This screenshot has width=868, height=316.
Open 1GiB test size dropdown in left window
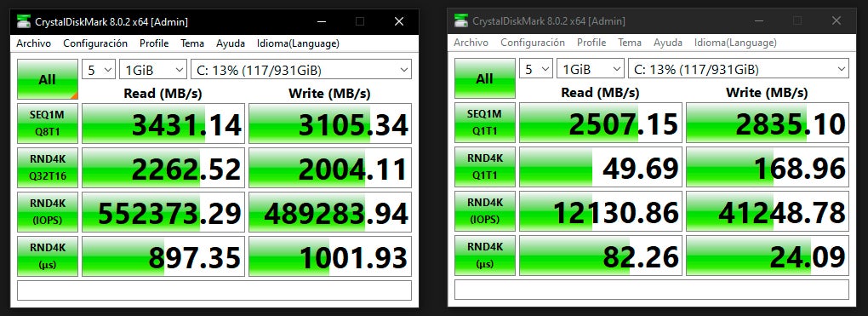pos(153,70)
